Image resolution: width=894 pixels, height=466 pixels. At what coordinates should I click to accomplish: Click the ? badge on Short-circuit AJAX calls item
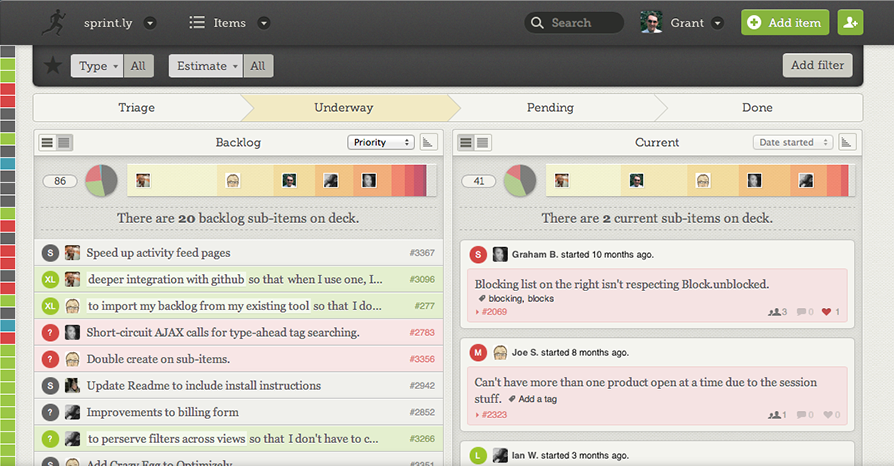pos(50,333)
